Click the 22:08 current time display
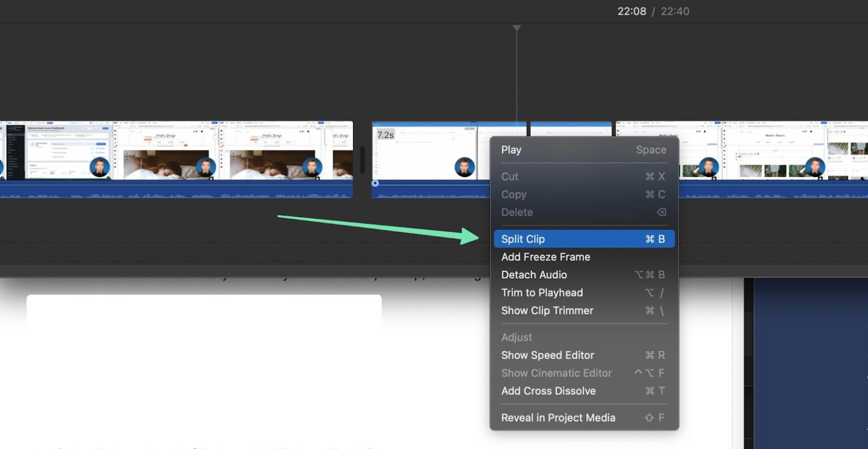 (631, 11)
